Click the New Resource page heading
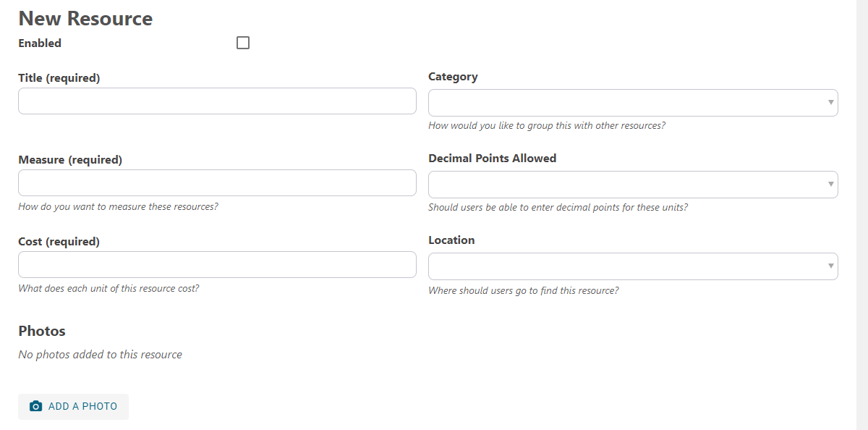The height and width of the screenshot is (430, 868). coord(85,19)
